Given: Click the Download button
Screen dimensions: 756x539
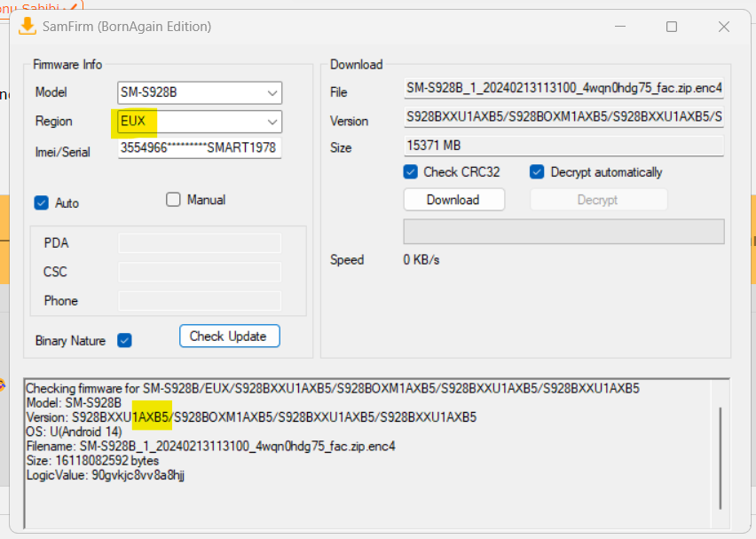Looking at the screenshot, I should pyautogui.click(x=453, y=200).
